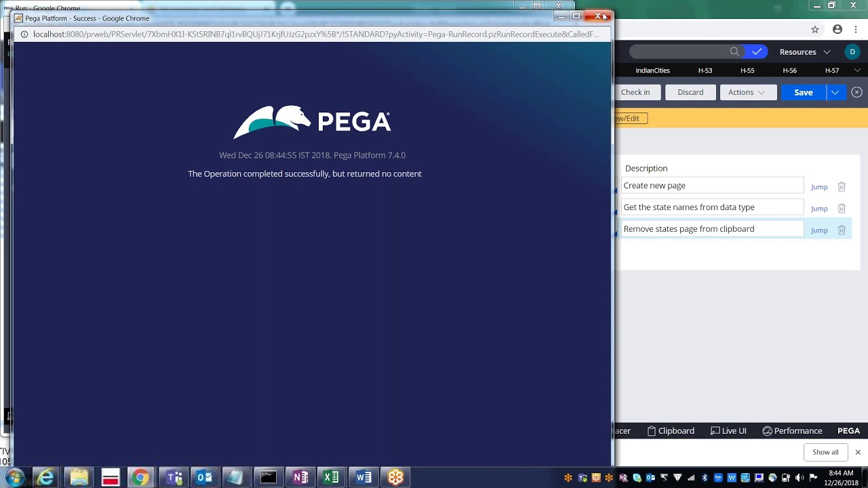868x488 pixels.
Task: Click the blue checkmark button beside the search
Action: pyautogui.click(x=757, y=52)
